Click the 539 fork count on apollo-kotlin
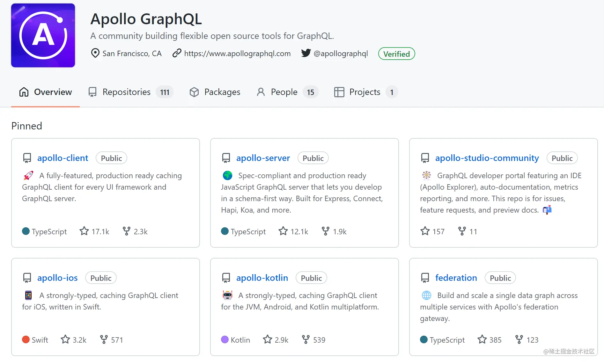Image resolution: width=604 pixels, height=364 pixels. point(319,340)
